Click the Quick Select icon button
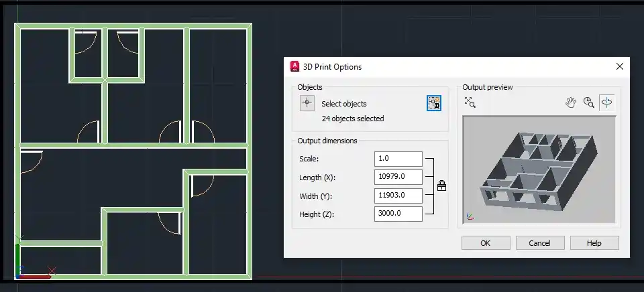644x292 pixels. pos(434,103)
